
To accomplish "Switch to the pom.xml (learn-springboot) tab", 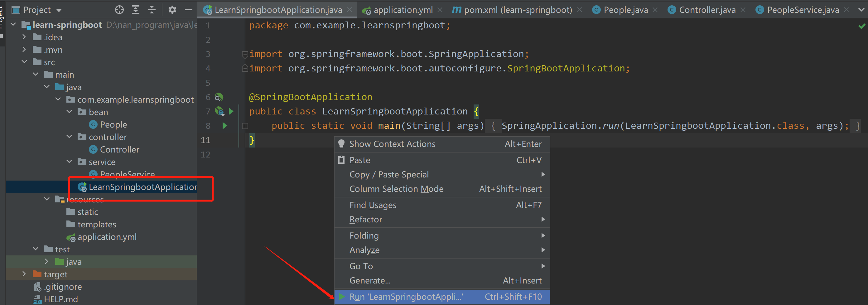I will point(513,10).
